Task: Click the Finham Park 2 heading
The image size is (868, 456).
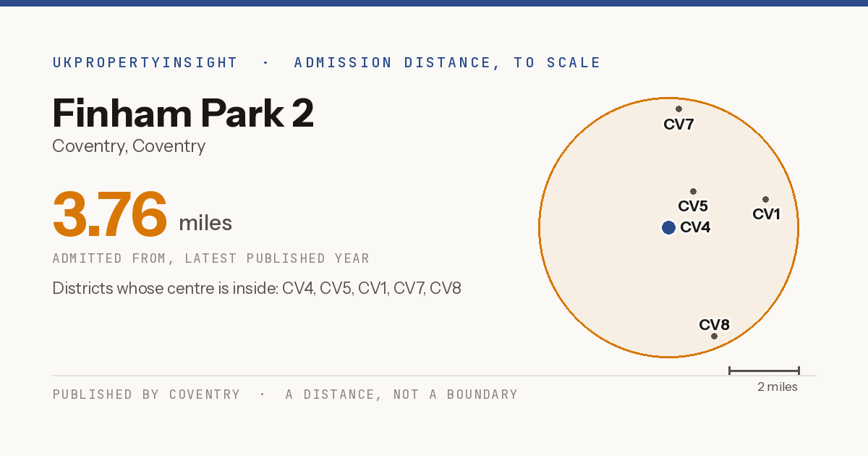Action: pyautogui.click(x=183, y=113)
